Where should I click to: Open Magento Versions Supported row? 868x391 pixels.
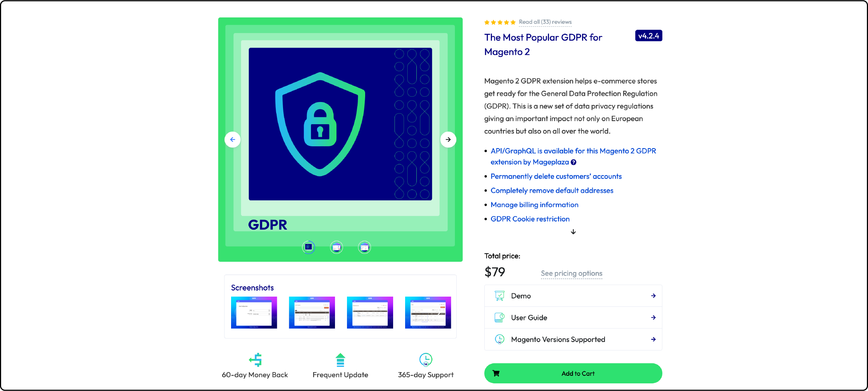[x=573, y=339]
